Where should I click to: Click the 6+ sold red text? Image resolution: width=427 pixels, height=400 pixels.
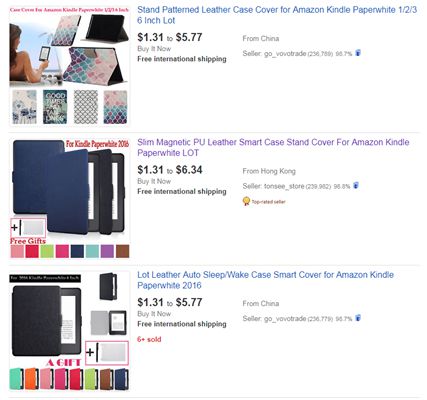click(x=149, y=339)
